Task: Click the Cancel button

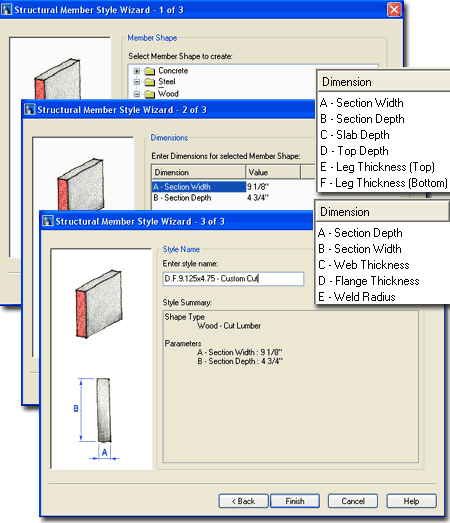Action: (x=353, y=501)
